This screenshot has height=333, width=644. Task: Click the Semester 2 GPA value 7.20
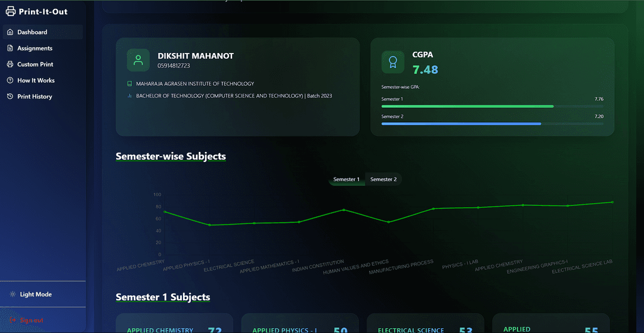coord(599,117)
